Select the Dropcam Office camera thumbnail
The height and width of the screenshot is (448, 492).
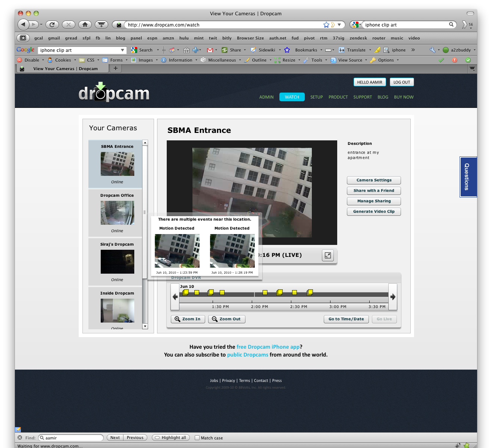pos(117,213)
